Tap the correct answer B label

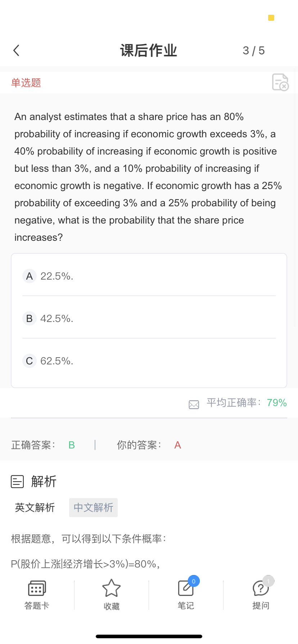[72, 445]
